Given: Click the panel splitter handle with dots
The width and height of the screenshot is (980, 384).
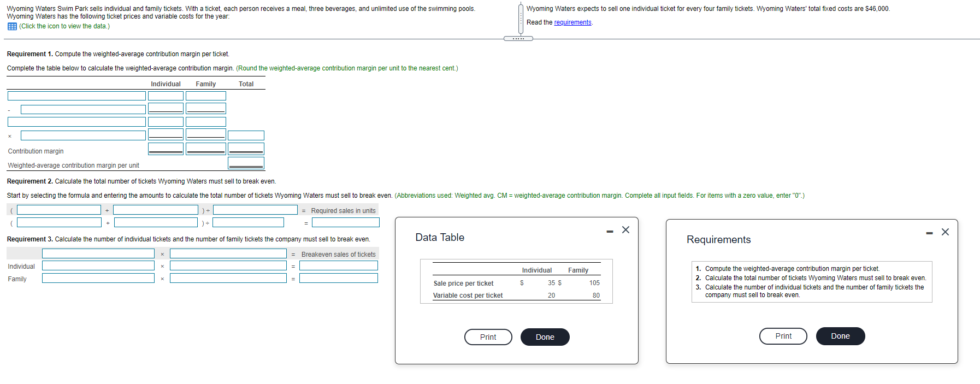Looking at the screenshot, I should pyautogui.click(x=518, y=38).
